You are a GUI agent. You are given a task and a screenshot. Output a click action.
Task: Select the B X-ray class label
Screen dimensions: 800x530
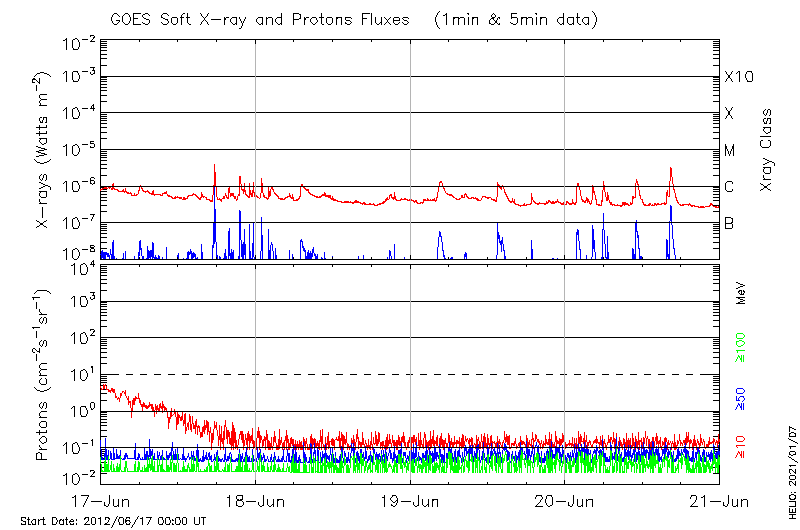pos(729,223)
